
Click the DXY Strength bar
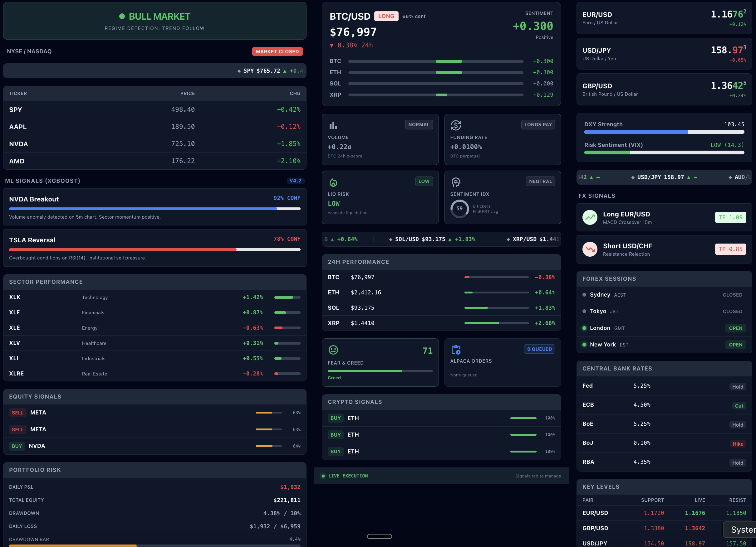664,132
